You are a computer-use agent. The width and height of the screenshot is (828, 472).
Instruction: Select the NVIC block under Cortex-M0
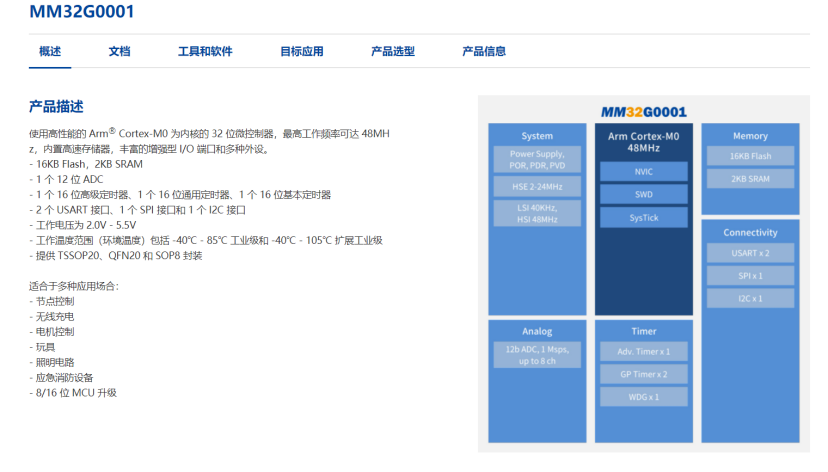tap(643, 171)
